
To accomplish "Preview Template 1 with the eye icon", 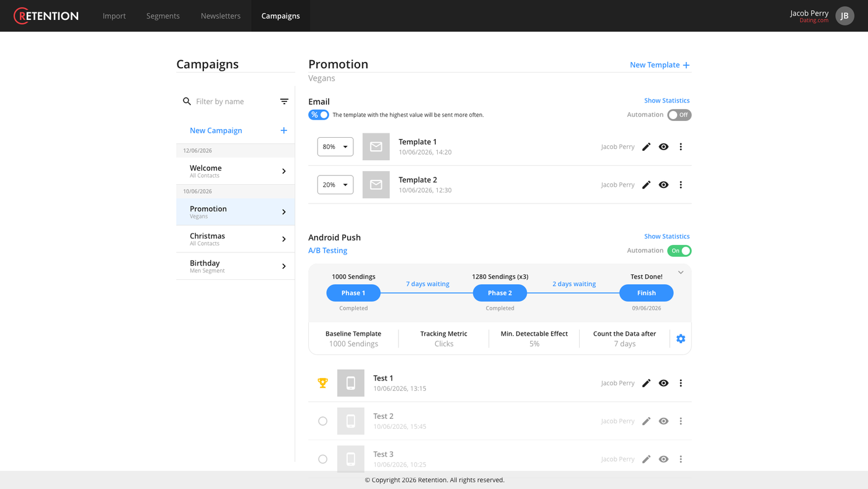I will point(663,147).
